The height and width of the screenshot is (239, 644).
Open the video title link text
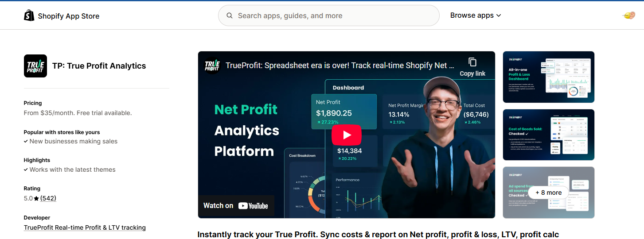pos(340,65)
